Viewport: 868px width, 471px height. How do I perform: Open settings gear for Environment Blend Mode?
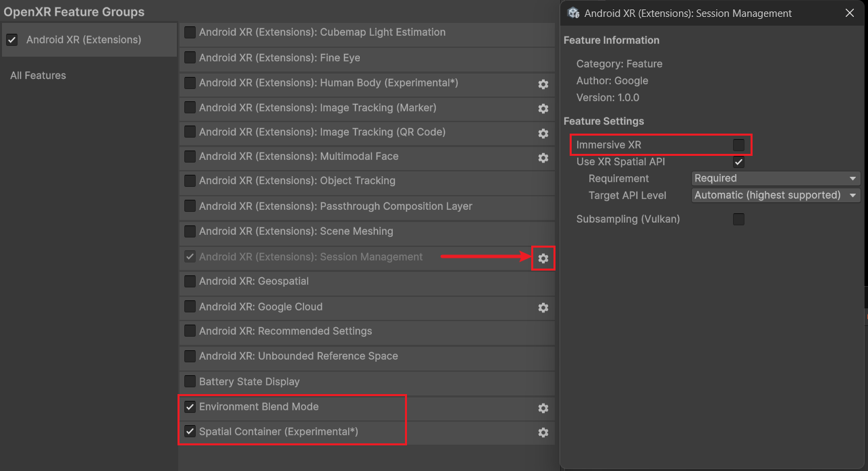pos(543,408)
